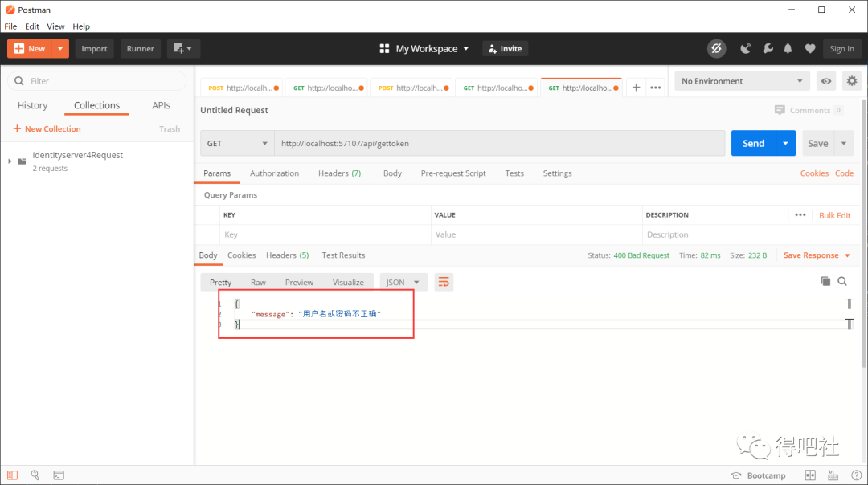Switch to the APIs tab
This screenshot has width=868, height=485.
[x=161, y=105]
